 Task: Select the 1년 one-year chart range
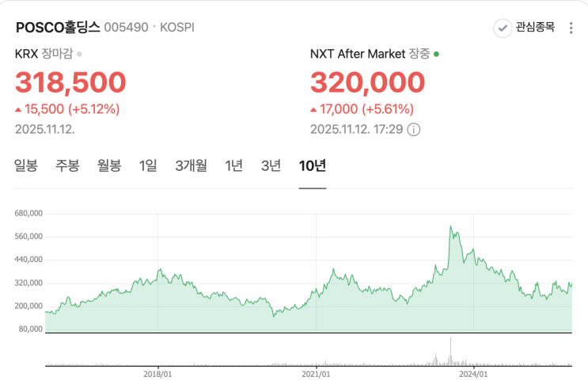(x=233, y=165)
